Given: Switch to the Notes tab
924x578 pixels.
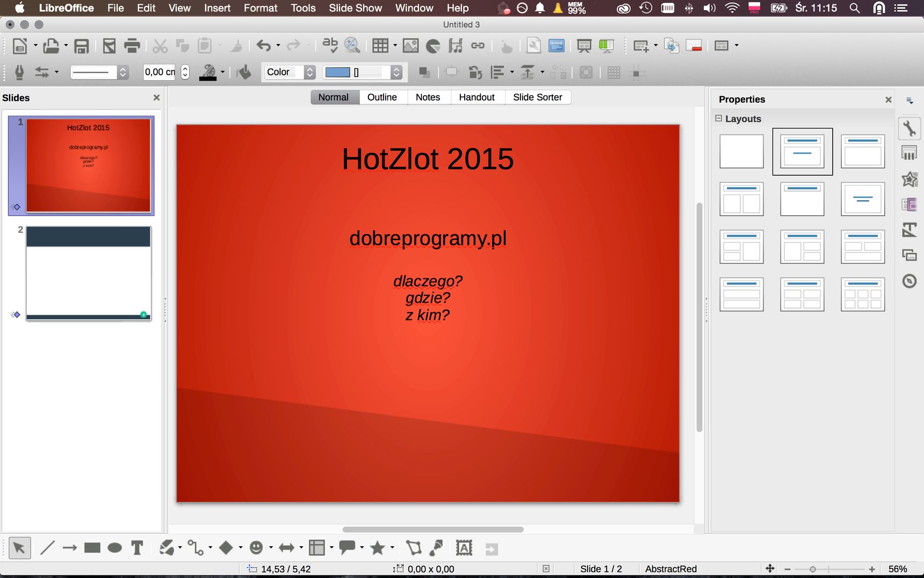Looking at the screenshot, I should pos(428,97).
